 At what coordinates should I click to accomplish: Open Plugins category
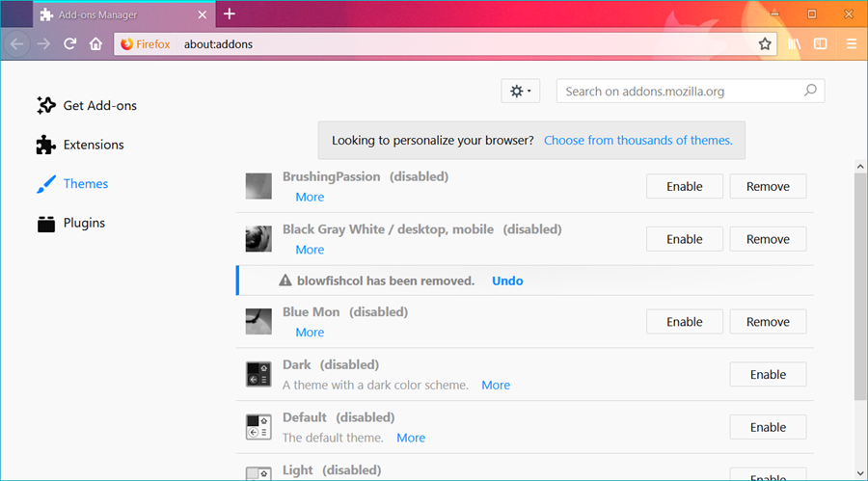coord(70,223)
